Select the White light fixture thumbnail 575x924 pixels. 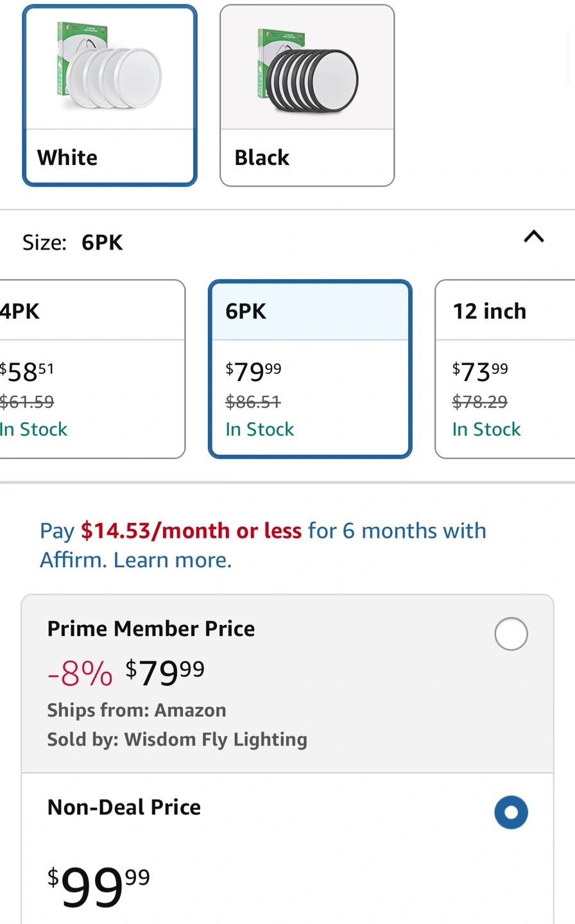(109, 69)
